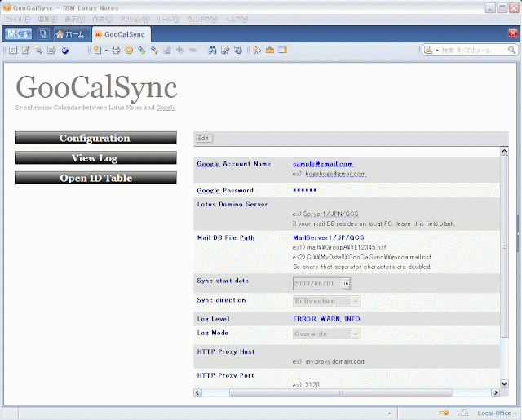Expand the Log Mode Overwrite dropdown
This screenshot has height=420, width=522.
tap(356, 334)
